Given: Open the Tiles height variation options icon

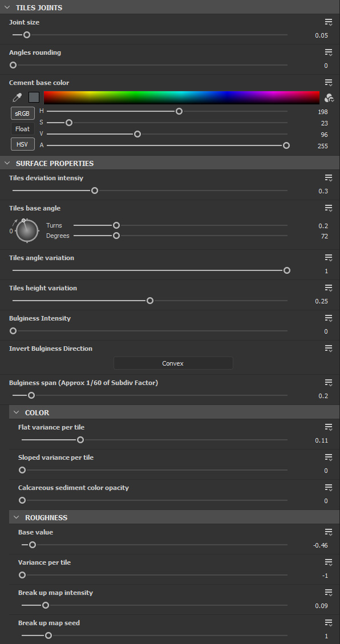Looking at the screenshot, I should click(329, 288).
